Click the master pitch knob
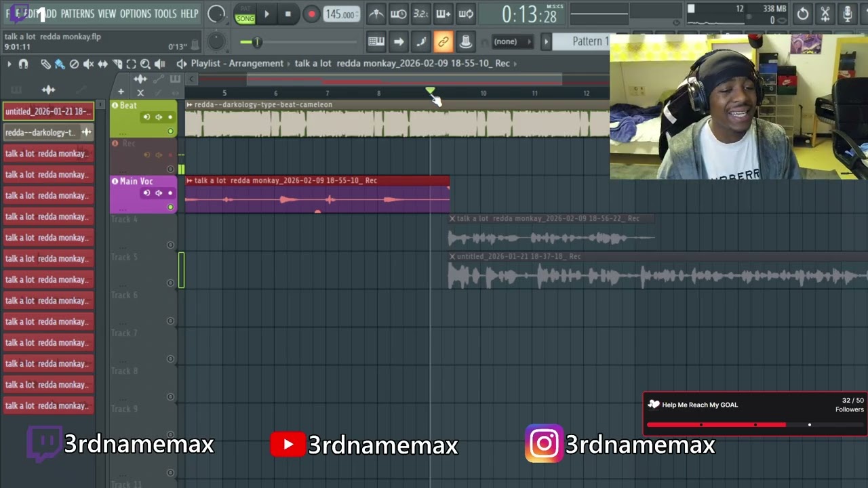Image resolution: width=868 pixels, height=488 pixels. click(x=216, y=42)
